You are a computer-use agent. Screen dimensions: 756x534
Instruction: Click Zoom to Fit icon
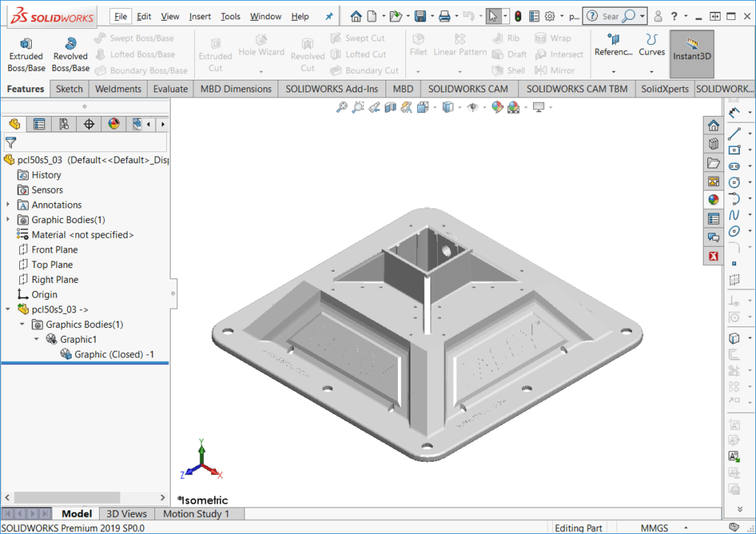(341, 107)
